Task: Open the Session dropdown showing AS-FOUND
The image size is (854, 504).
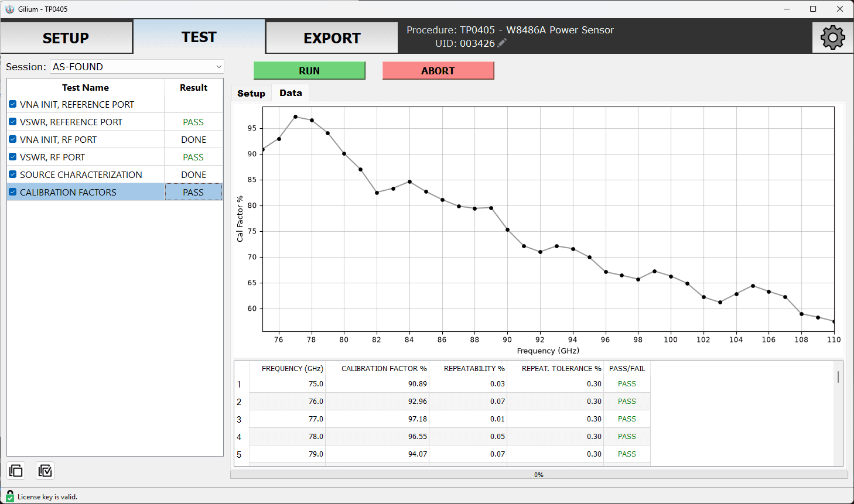Action: (x=137, y=67)
